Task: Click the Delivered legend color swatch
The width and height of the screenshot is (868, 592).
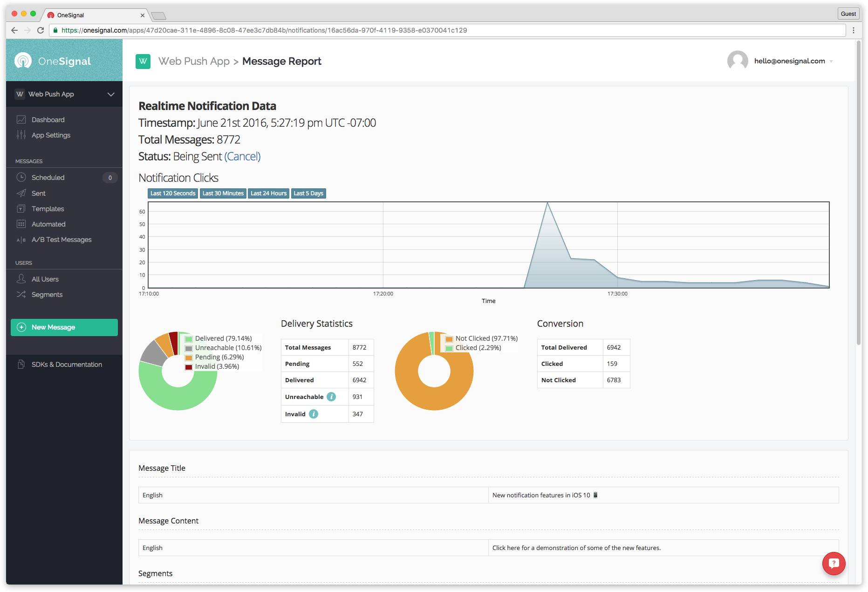Action: coord(189,339)
